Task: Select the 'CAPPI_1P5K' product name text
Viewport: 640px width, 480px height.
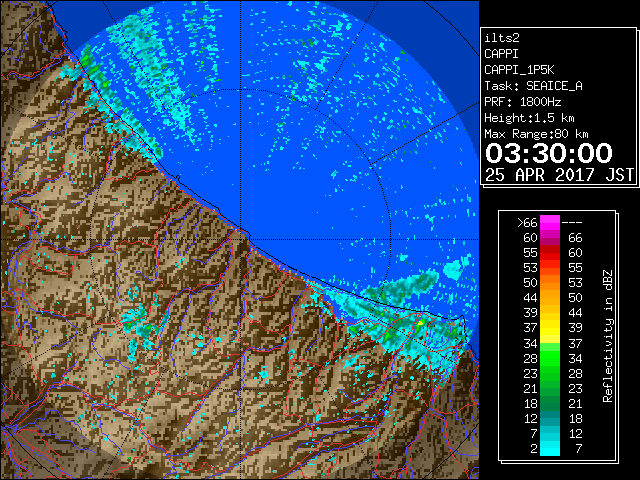Action: tap(519, 70)
